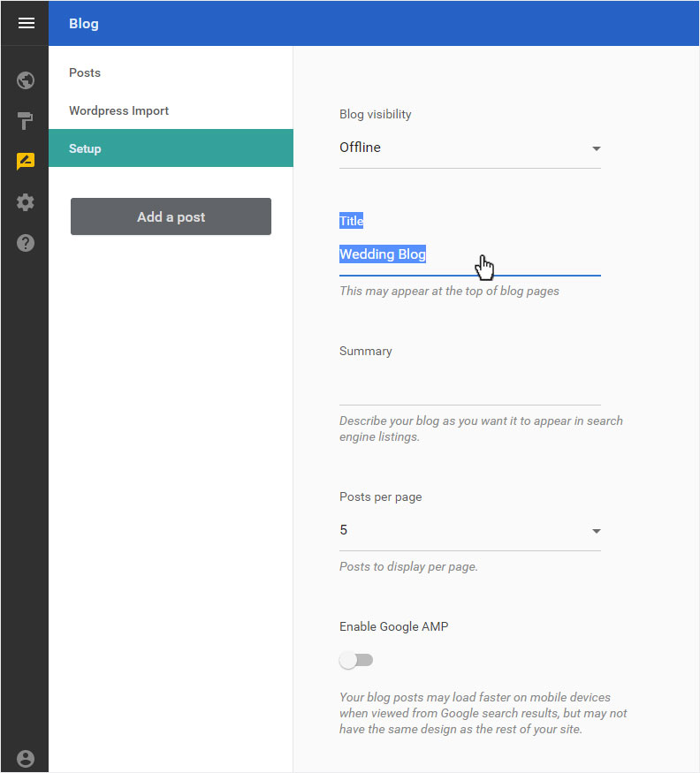Screen dimensions: 700x773
Task: Click the Add a post button
Action: point(171,216)
